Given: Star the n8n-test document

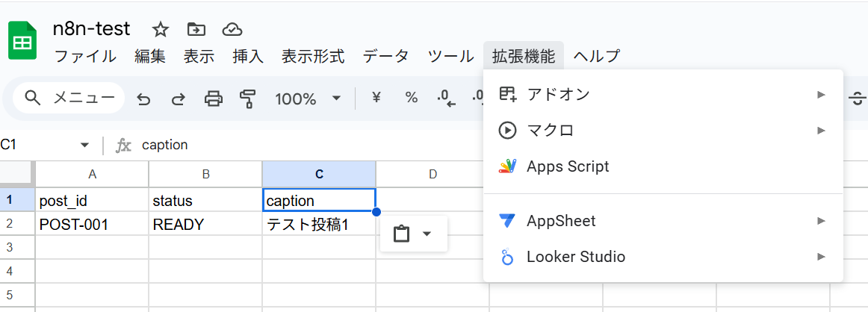Looking at the screenshot, I should click(x=160, y=29).
